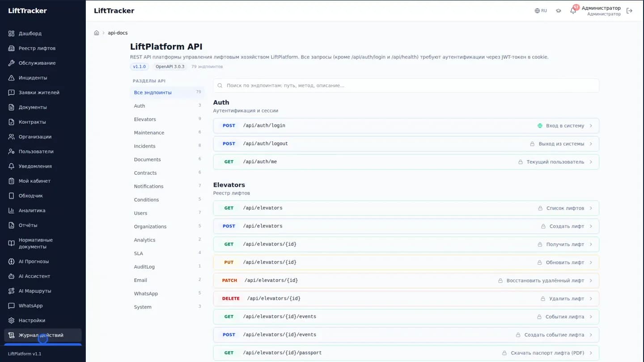Expand the DELETE Удалить лифт endpoint

pyautogui.click(x=406, y=299)
